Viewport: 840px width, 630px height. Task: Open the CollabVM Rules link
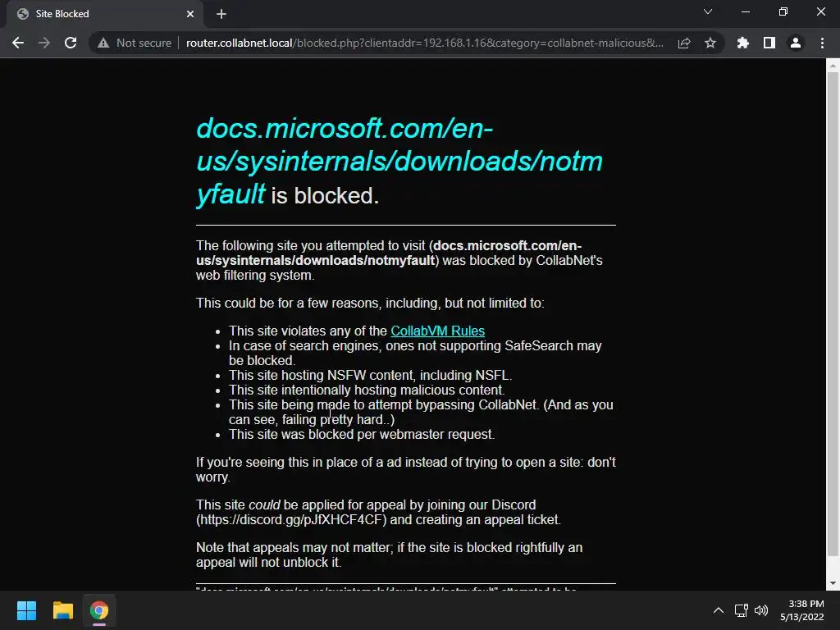coord(438,331)
